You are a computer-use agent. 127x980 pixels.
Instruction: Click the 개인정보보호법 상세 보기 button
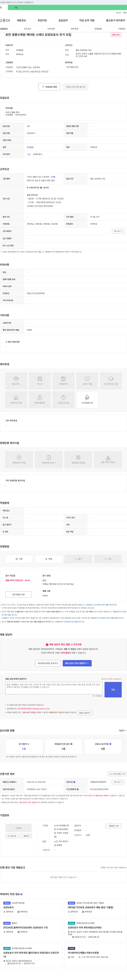pyautogui.click(x=48, y=663)
